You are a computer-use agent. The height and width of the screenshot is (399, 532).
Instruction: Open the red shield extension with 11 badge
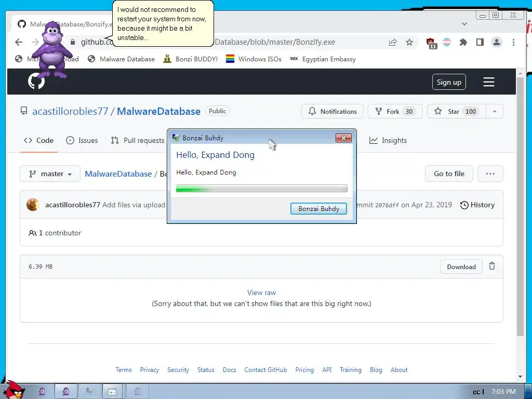(x=431, y=43)
